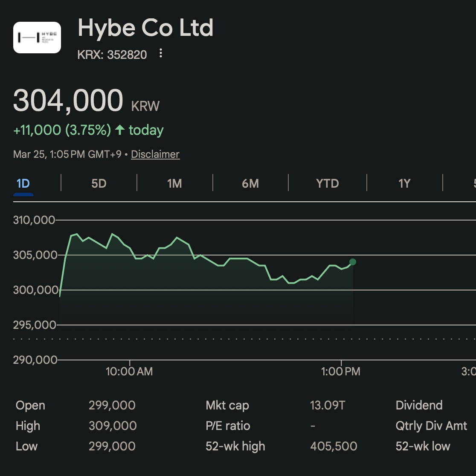The height and width of the screenshot is (476, 476).
Task: Click the High value 309,000
Action: point(113,426)
